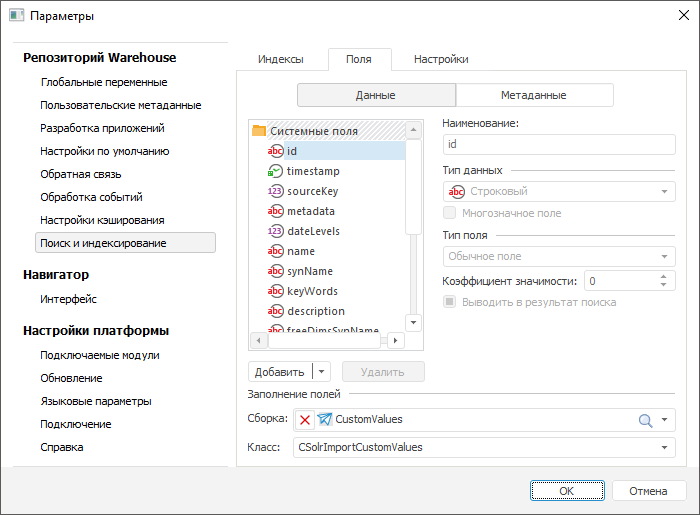The height and width of the screenshot is (515, 700).
Task: Switch to the Индексы tab
Action: click(x=281, y=59)
